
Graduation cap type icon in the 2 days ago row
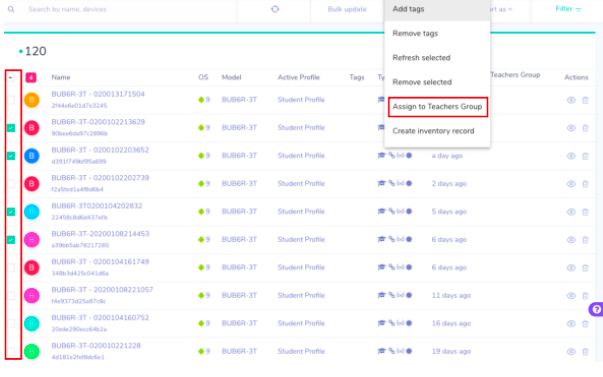pos(381,183)
